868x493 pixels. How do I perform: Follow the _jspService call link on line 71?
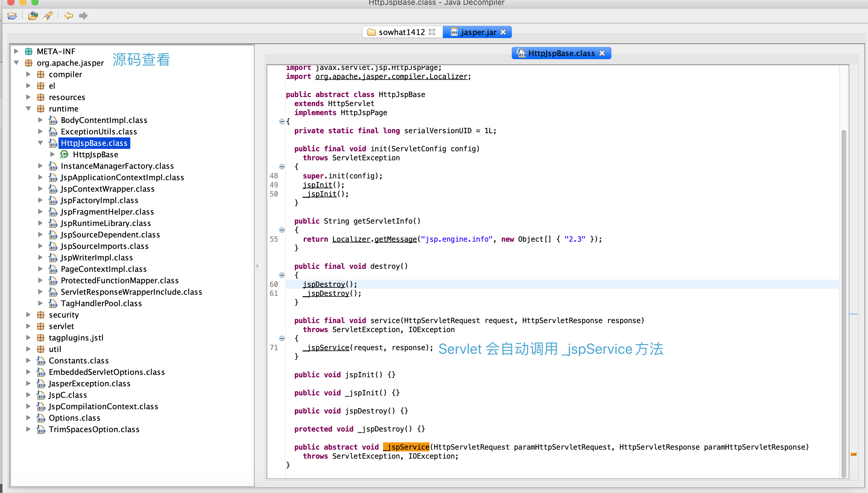[326, 347]
